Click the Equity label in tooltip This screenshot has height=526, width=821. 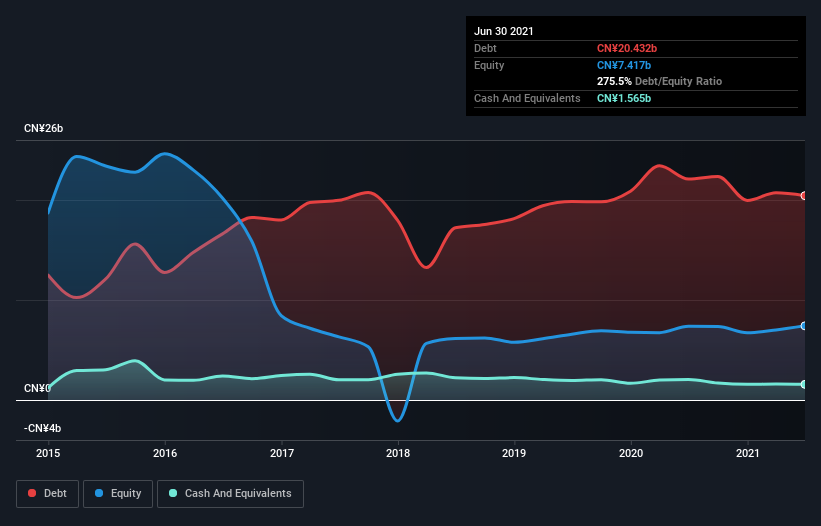pyautogui.click(x=489, y=65)
